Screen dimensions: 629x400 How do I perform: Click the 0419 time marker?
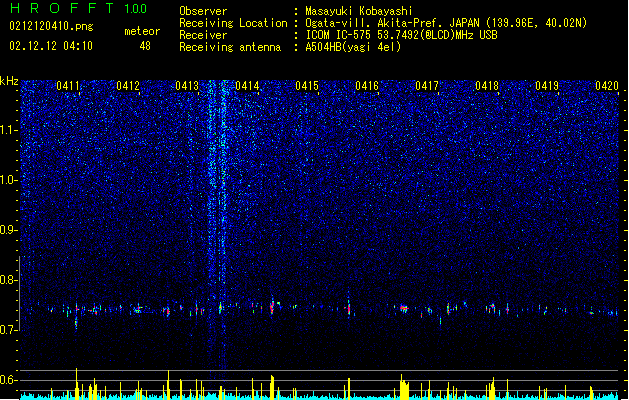point(547,86)
